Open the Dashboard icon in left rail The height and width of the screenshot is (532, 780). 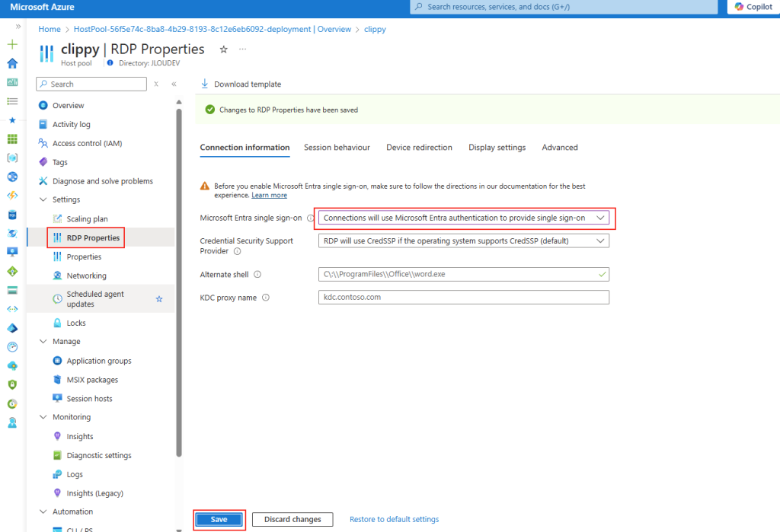[x=12, y=82]
